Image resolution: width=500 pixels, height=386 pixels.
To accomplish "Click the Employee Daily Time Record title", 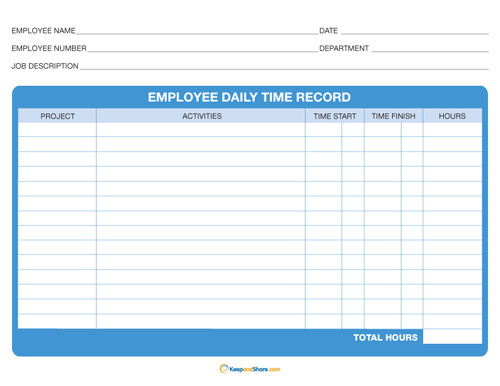I will click(x=249, y=97).
